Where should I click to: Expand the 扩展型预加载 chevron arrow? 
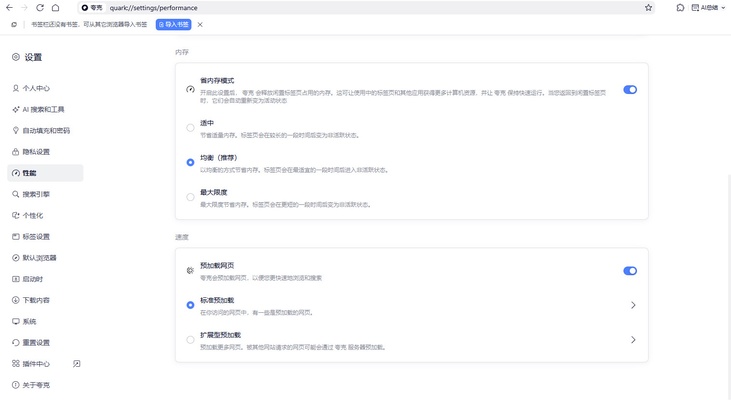pyautogui.click(x=633, y=340)
